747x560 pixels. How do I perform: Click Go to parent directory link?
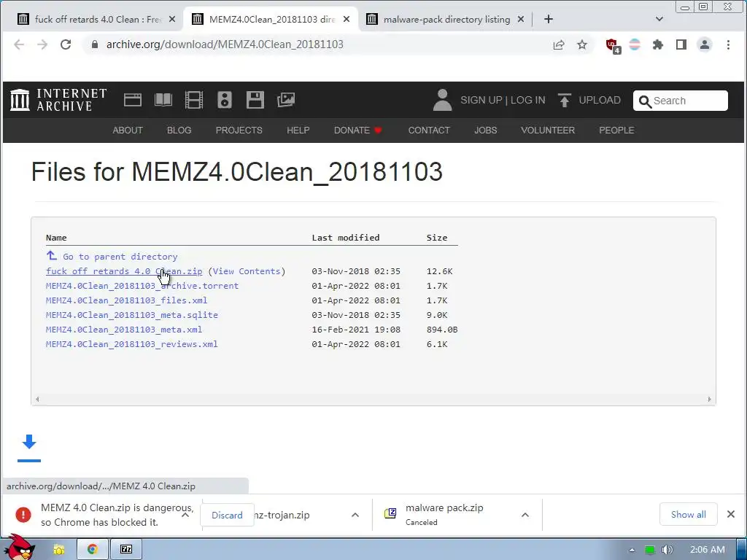tap(120, 257)
